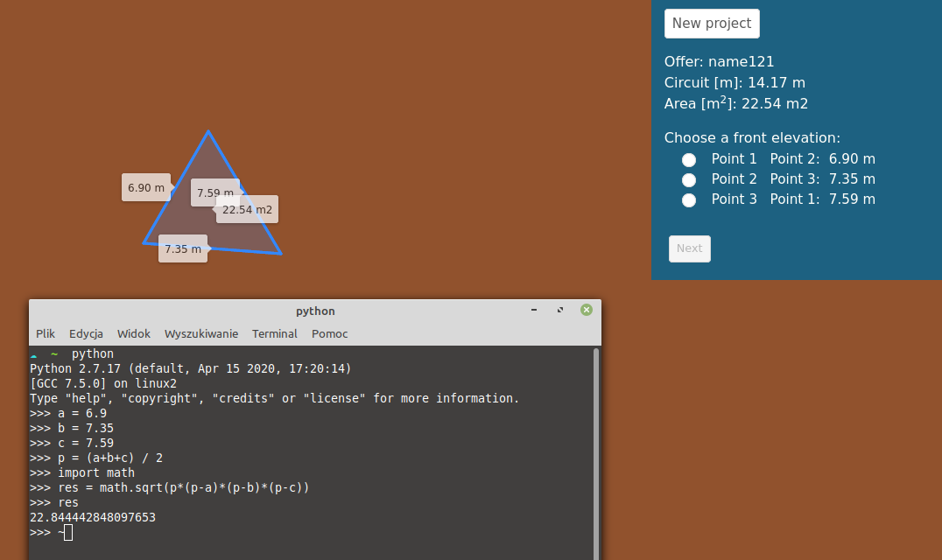Open the Wyszukiwanie menu

201,333
